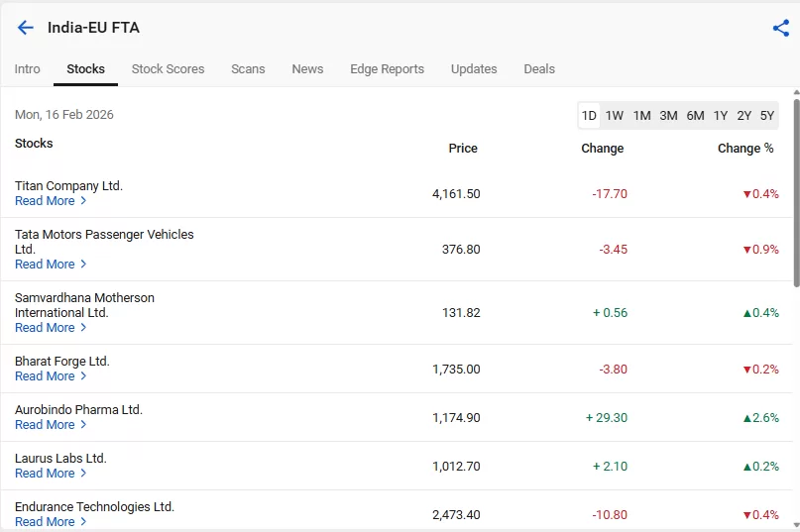Switch to the Updates tab

coord(474,69)
